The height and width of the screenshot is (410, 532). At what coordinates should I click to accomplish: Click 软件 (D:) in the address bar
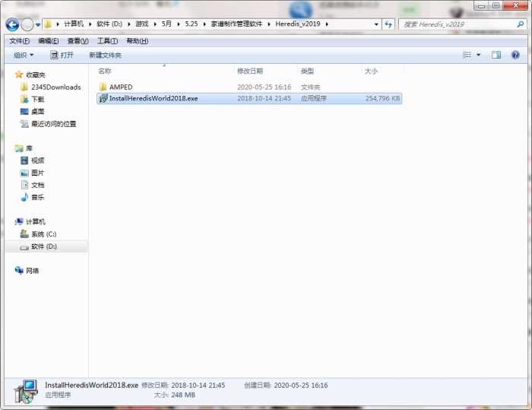109,24
